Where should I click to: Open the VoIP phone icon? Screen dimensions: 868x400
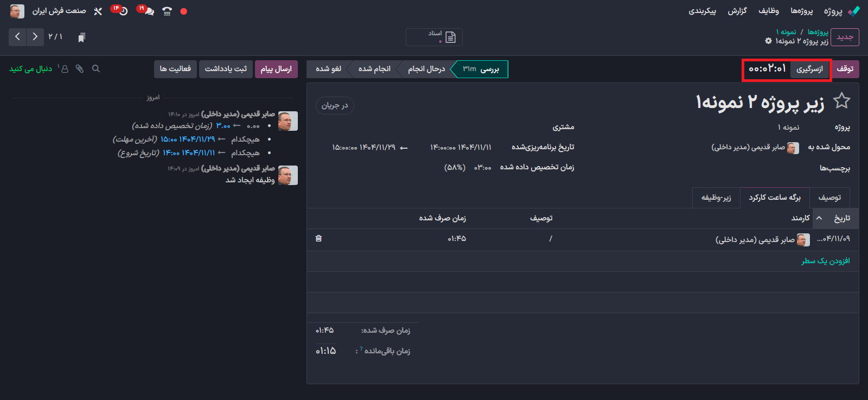click(167, 11)
